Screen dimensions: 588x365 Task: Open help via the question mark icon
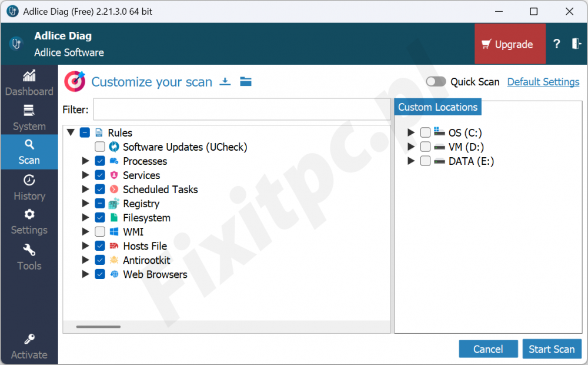tap(557, 44)
